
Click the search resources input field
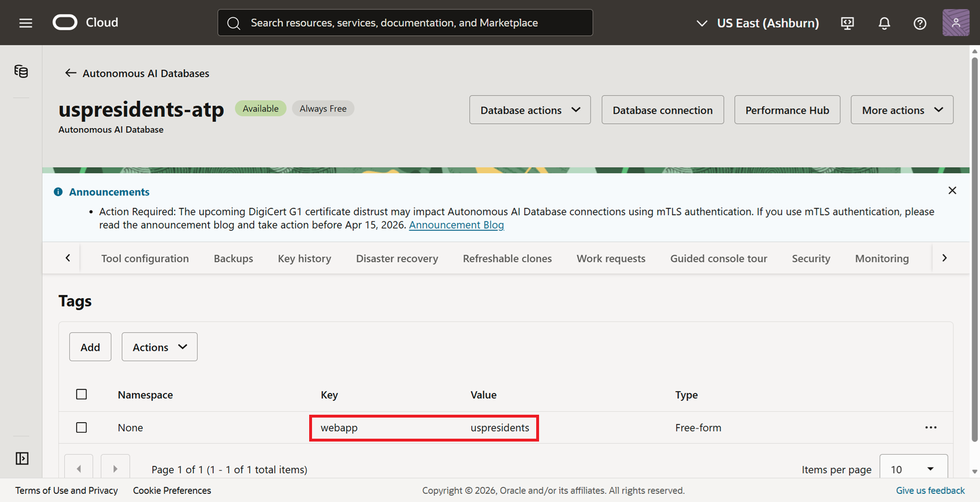click(405, 23)
